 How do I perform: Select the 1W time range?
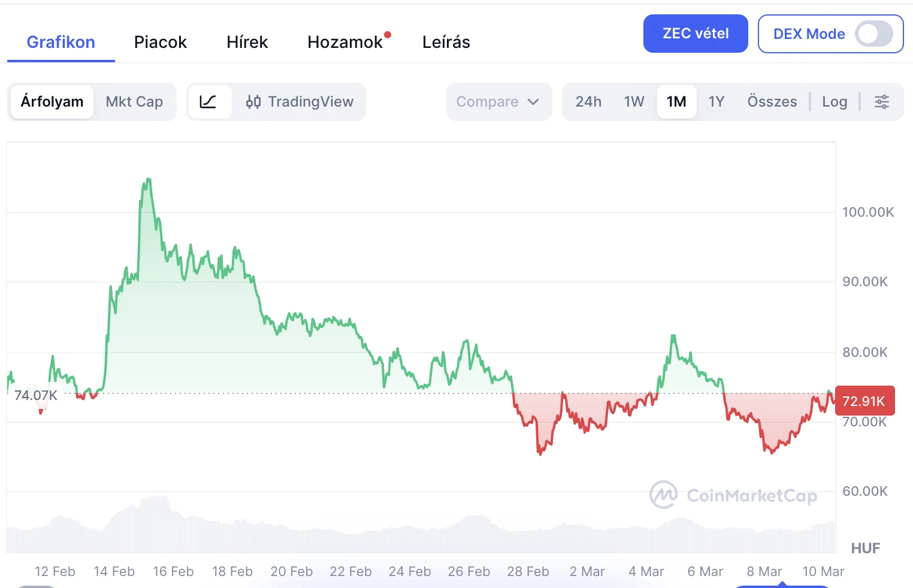(x=634, y=102)
